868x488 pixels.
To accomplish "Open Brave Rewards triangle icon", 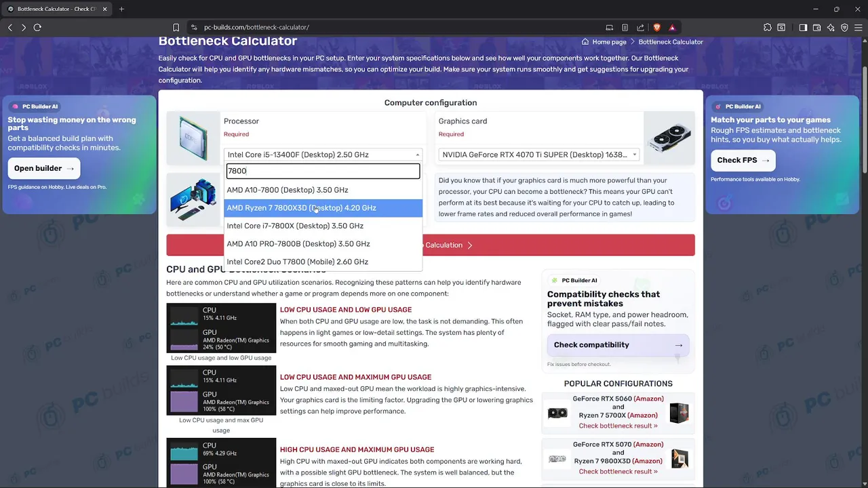I will click(672, 27).
